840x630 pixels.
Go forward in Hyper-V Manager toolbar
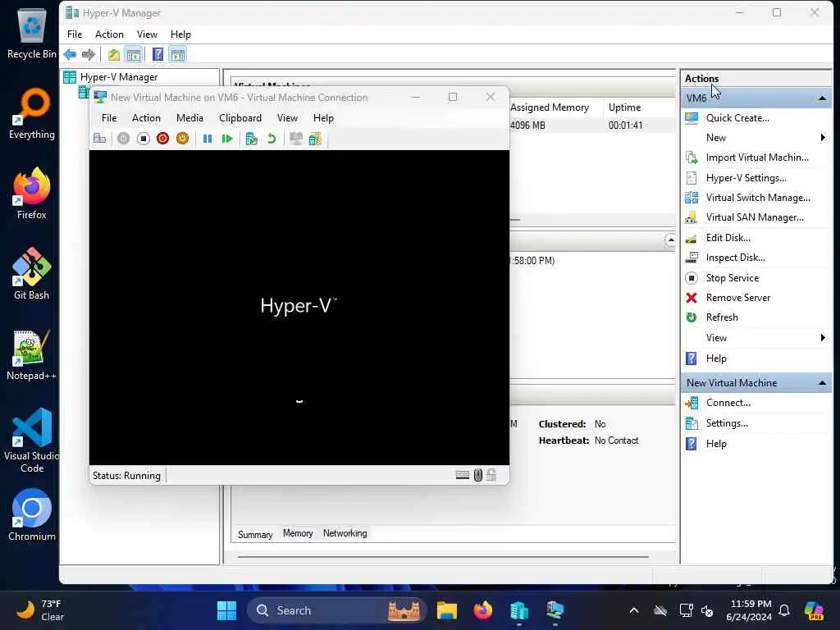pos(89,54)
